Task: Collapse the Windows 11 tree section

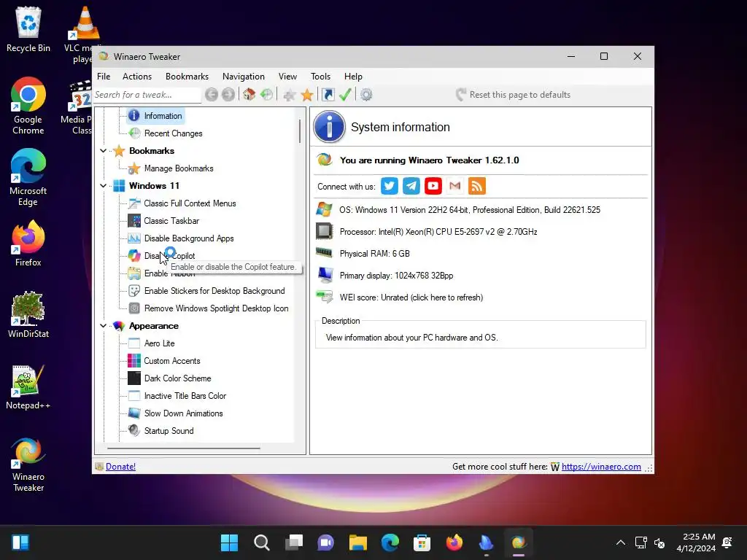Action: (103, 186)
